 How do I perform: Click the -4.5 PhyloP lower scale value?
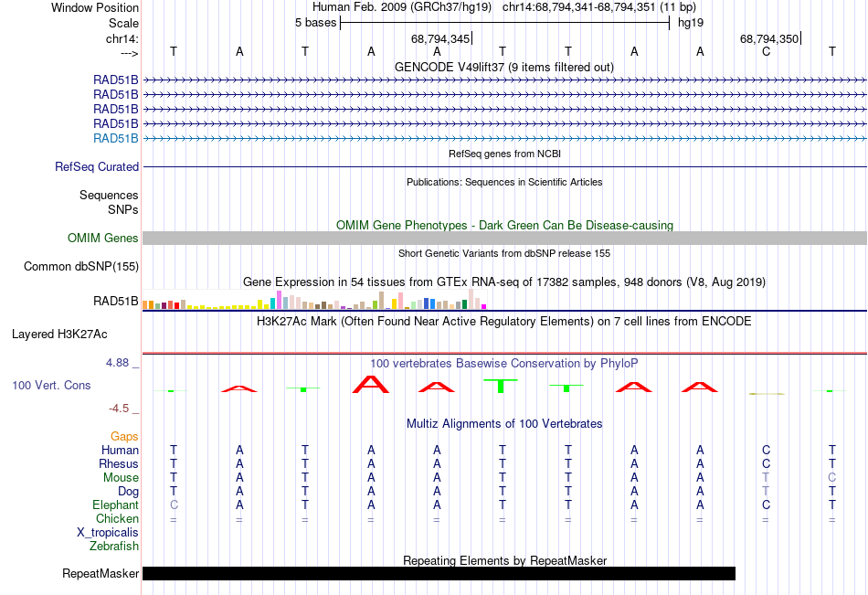pyautogui.click(x=119, y=409)
